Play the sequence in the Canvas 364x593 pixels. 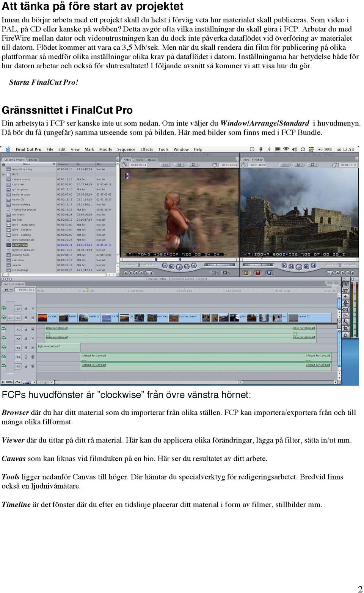(x=298, y=267)
